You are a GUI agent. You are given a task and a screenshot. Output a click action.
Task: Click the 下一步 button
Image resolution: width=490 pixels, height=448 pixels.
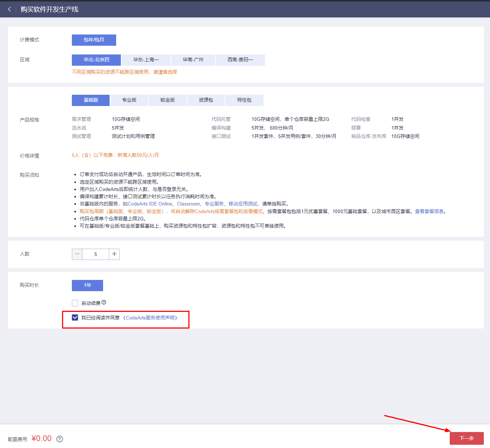point(467,438)
